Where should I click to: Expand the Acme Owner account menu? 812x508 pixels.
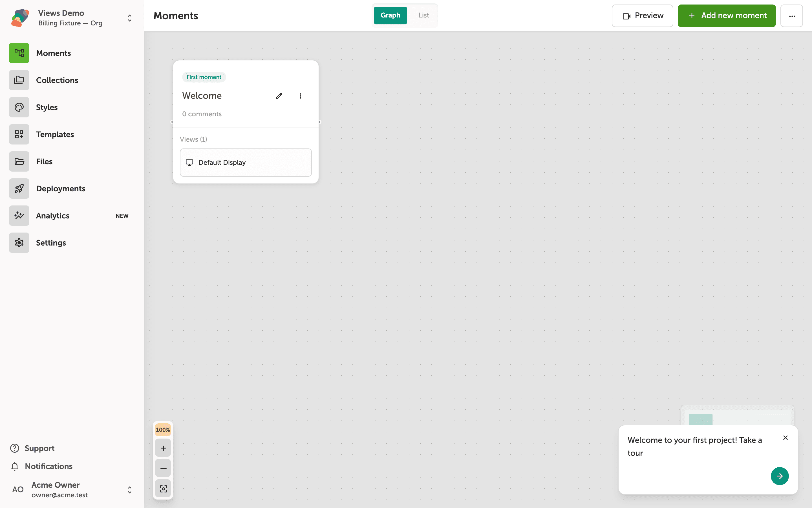(129, 490)
